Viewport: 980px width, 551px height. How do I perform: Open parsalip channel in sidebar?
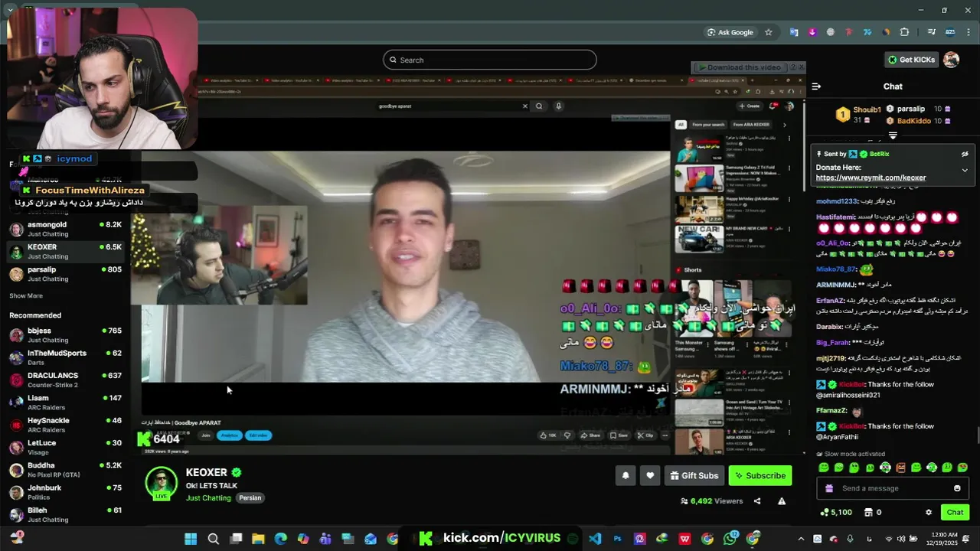click(65, 274)
